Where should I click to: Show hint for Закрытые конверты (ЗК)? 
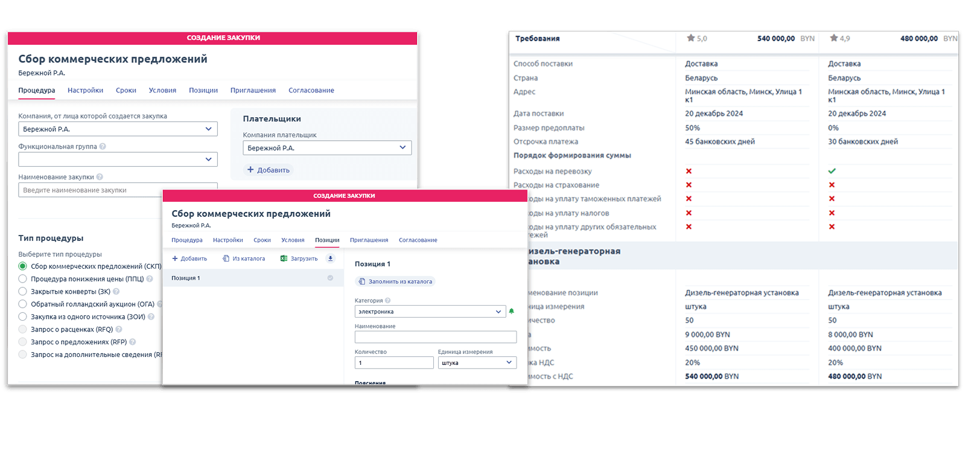coord(116,292)
